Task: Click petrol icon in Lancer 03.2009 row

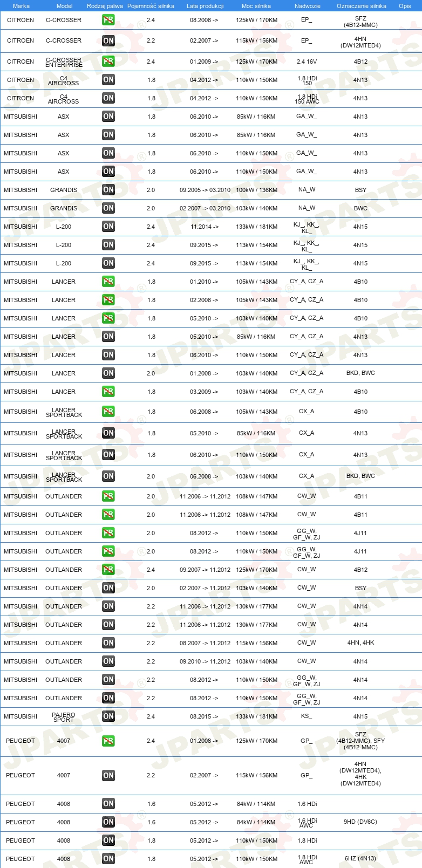Action: point(108,392)
